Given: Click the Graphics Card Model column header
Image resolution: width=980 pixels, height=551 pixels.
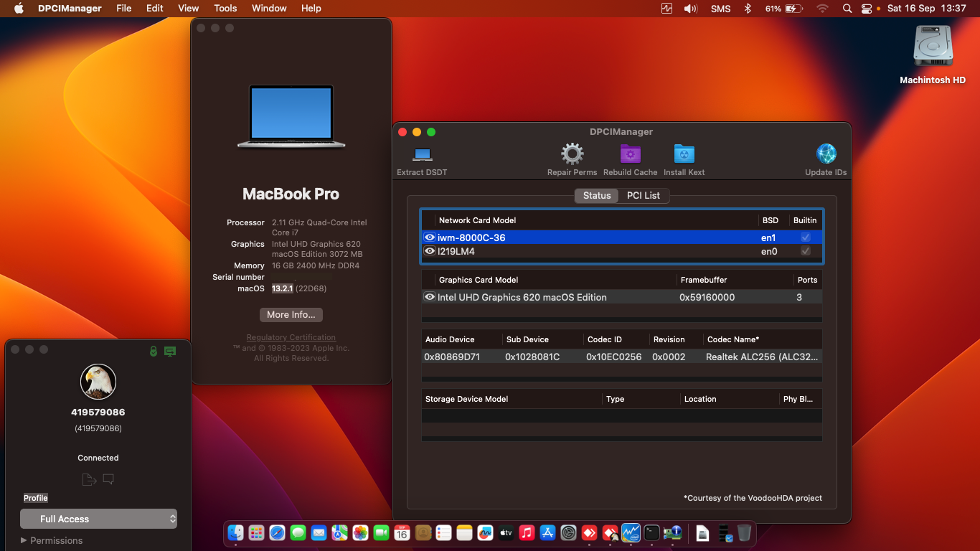Looking at the screenshot, I should pyautogui.click(x=479, y=280).
